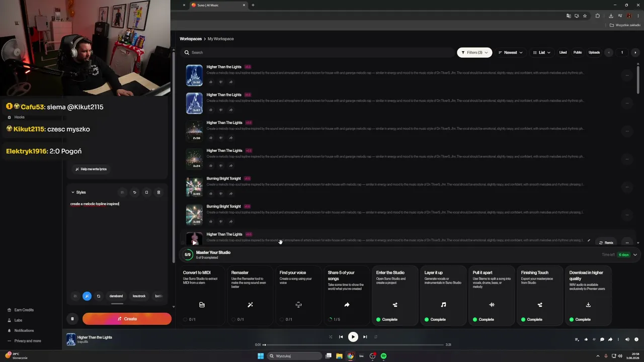Click the Windows Start button
This screenshot has height=362, width=644.
tap(261, 356)
